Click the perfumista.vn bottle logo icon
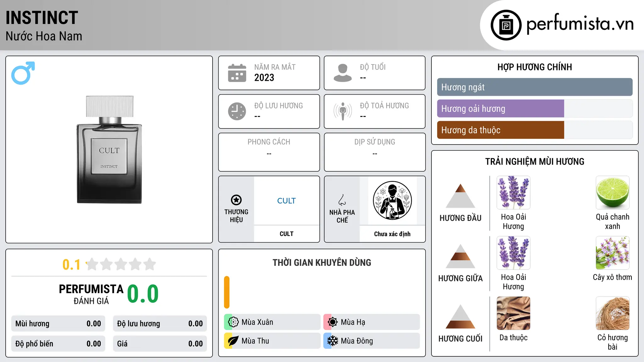Screen dimensions: 644x362 pyautogui.click(x=506, y=25)
